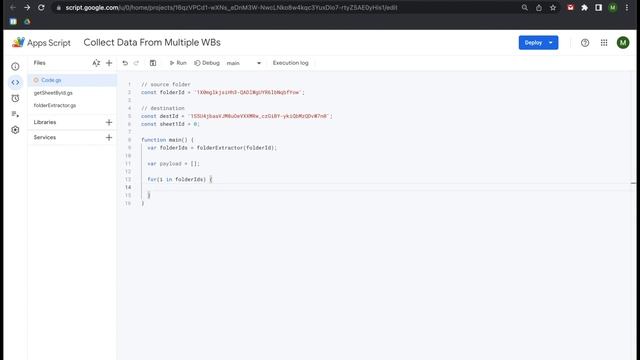Sort files alphabetically with AZ icon
640x360 pixels.
point(96,63)
